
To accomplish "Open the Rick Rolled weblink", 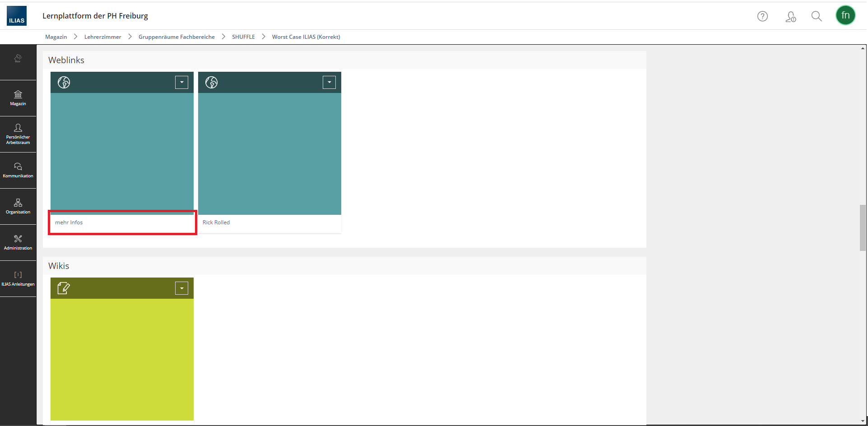I will point(216,222).
